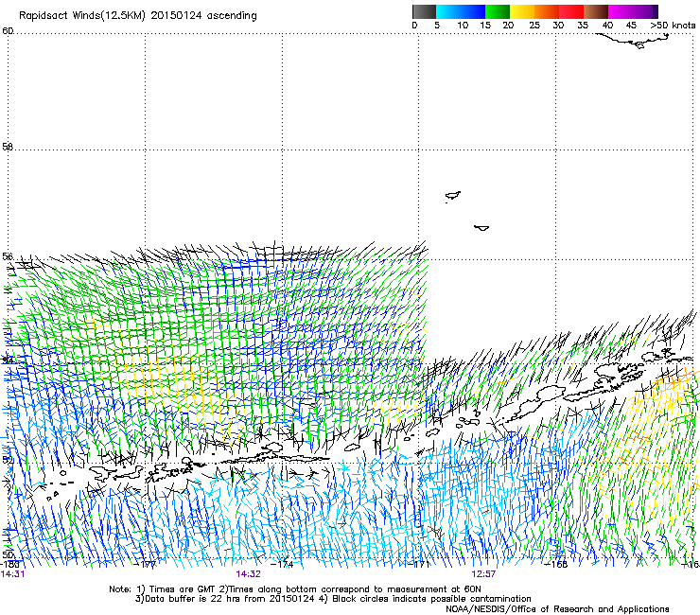Click the 58 latitude axis label

[x=8, y=147]
